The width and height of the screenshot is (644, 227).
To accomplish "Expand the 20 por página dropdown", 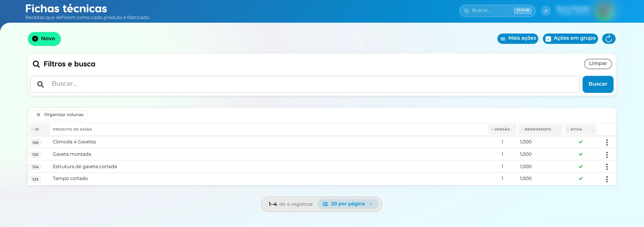I will pyautogui.click(x=348, y=204).
